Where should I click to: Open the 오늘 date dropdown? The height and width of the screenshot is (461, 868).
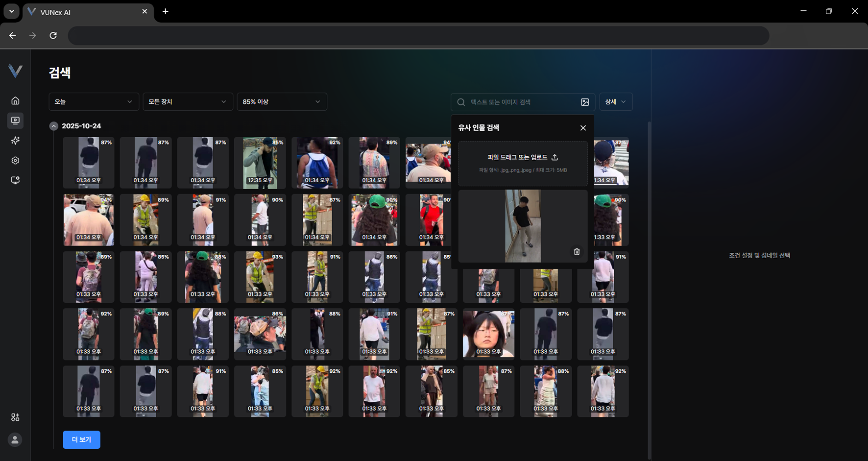click(93, 102)
